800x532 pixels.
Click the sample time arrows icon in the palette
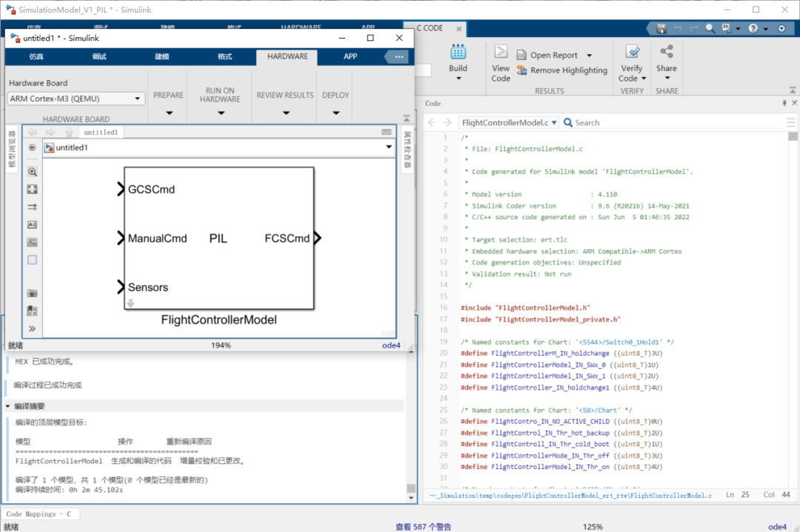coord(32,207)
